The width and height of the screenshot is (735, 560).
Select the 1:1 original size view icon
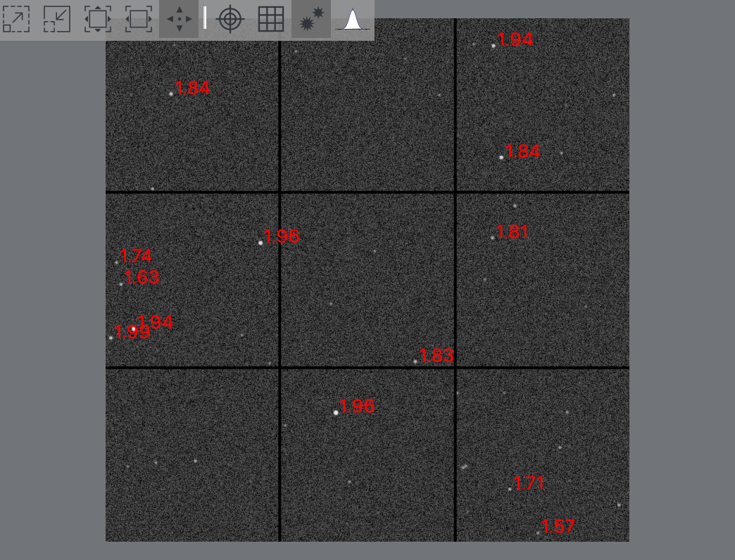(x=138, y=20)
